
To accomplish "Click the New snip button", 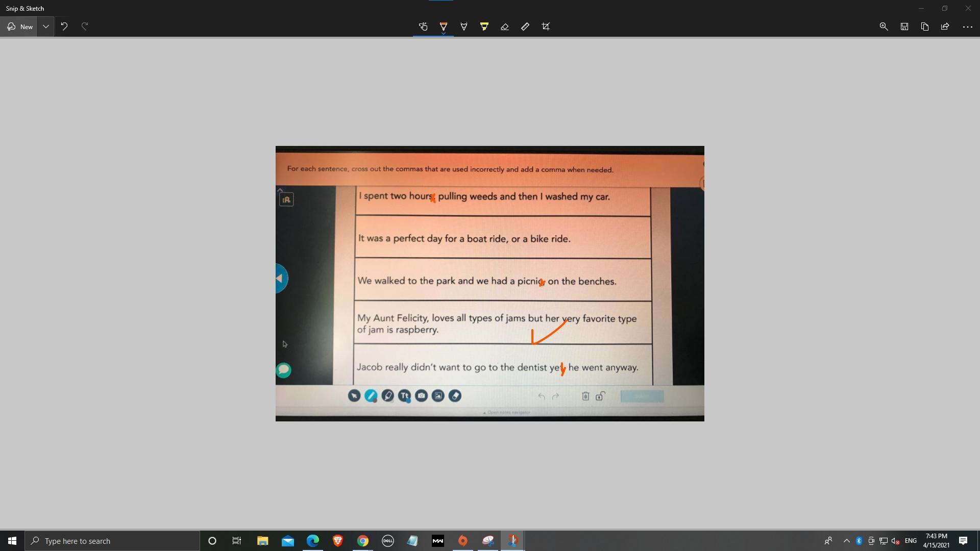I will click(19, 27).
